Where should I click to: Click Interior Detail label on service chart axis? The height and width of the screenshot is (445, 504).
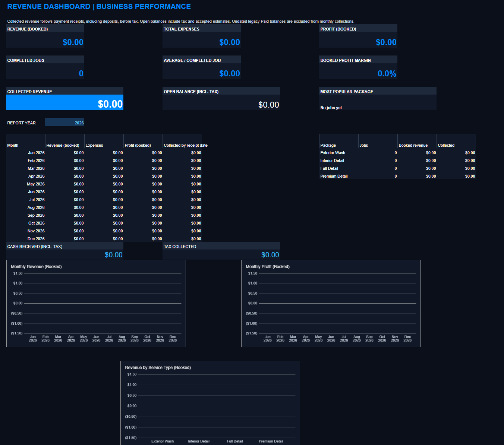click(199, 441)
